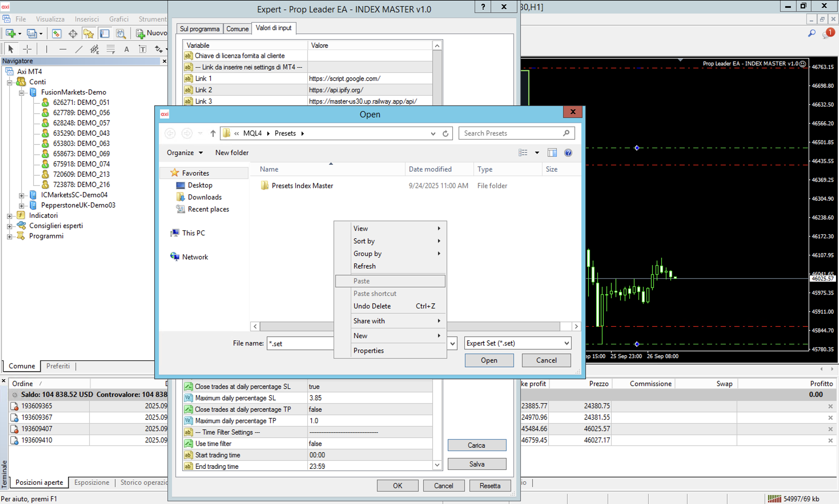Select the text label tool

(x=143, y=49)
